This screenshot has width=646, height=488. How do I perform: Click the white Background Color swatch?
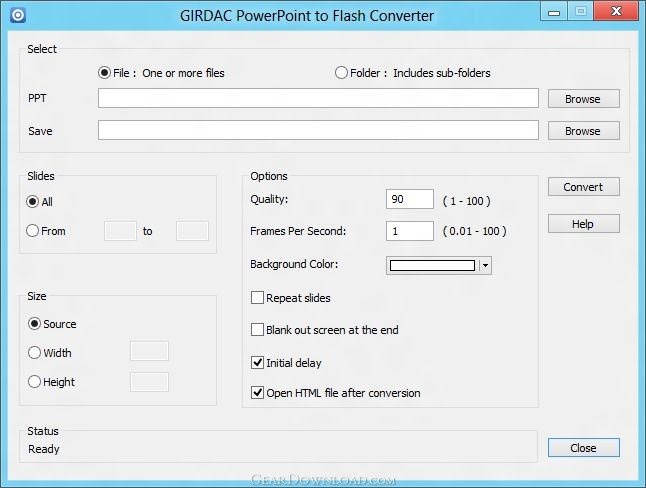[x=432, y=265]
